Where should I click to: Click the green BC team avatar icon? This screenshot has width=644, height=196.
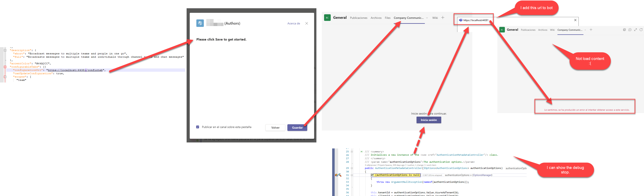pos(327,17)
